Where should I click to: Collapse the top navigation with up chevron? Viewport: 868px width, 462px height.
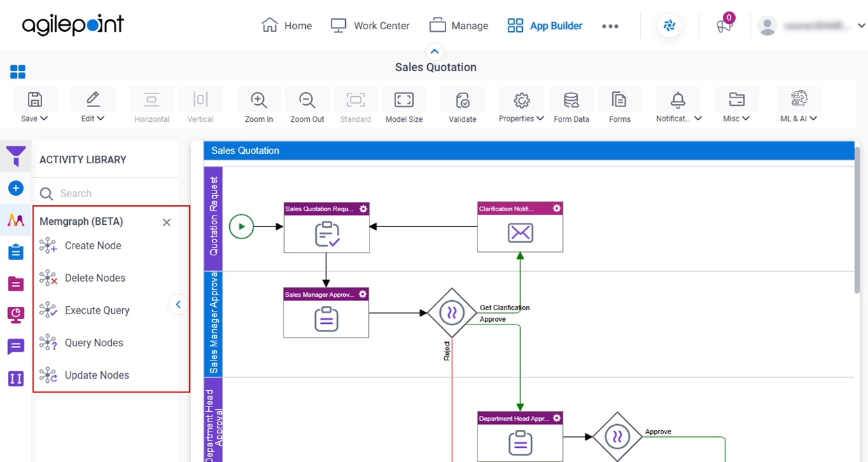point(435,51)
